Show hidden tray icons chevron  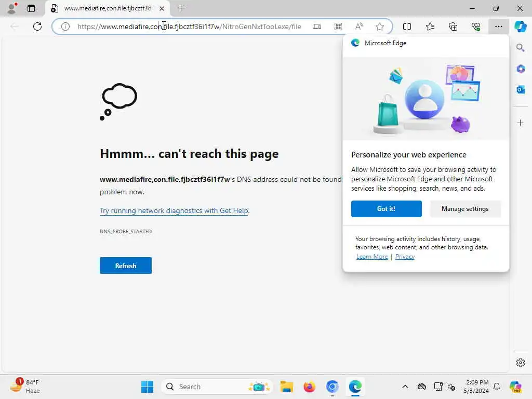(x=405, y=387)
